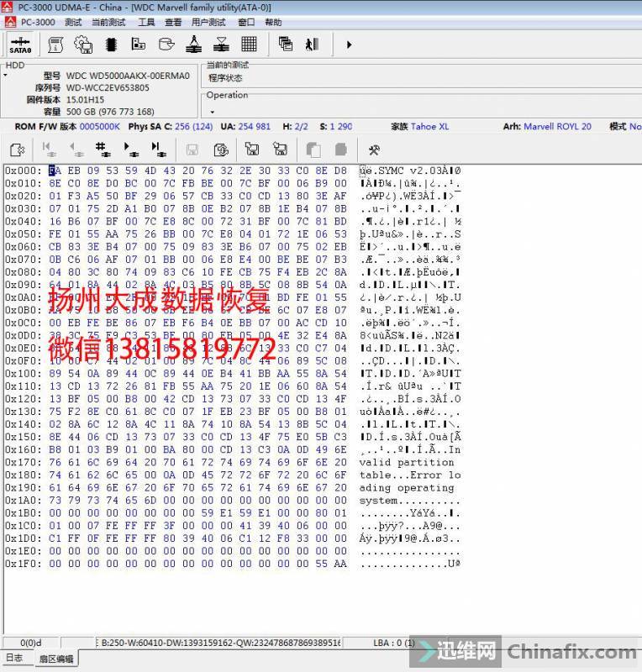Image resolution: width=642 pixels, height=672 pixels.
Task: Open the 测试 menu
Action: point(73,23)
